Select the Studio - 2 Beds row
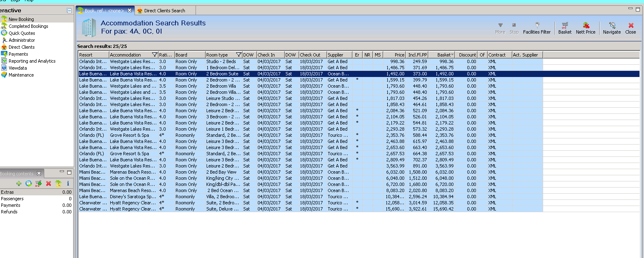 (x=311, y=61)
